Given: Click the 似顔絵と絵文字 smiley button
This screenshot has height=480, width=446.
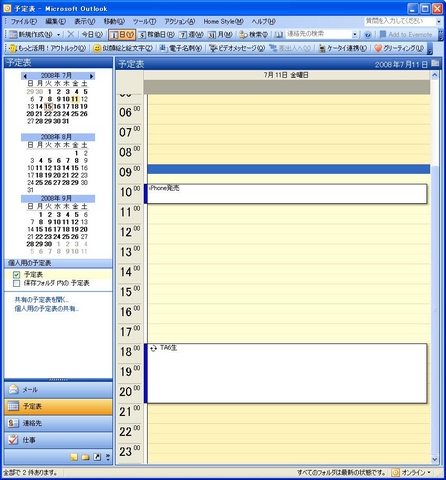Looking at the screenshot, I should [x=123, y=48].
